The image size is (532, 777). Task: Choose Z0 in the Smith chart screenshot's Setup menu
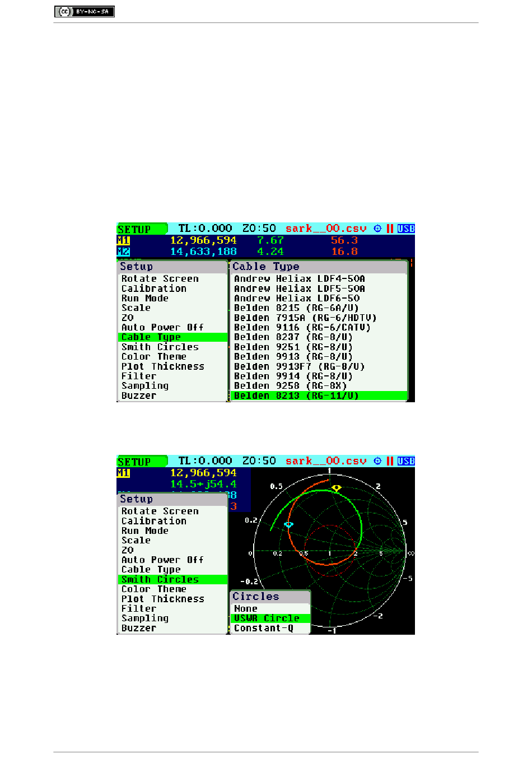172,550
